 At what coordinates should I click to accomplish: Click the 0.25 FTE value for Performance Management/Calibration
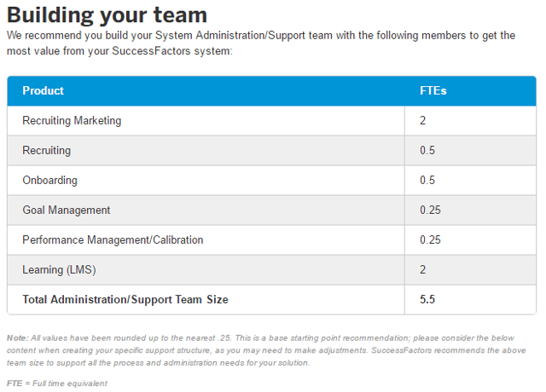pyautogui.click(x=431, y=240)
